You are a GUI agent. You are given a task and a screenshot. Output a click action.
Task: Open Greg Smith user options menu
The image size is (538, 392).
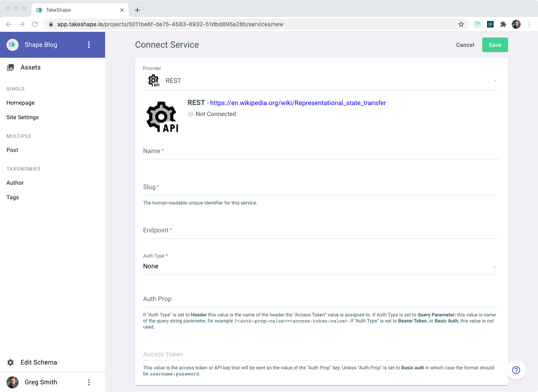[x=89, y=382]
